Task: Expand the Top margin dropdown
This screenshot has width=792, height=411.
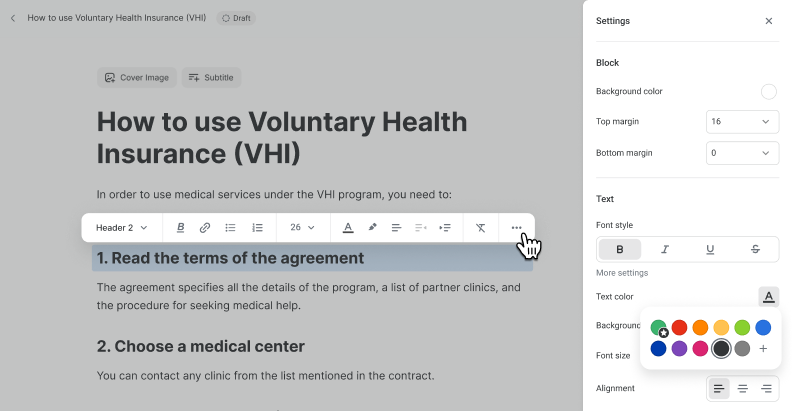Action: click(742, 122)
